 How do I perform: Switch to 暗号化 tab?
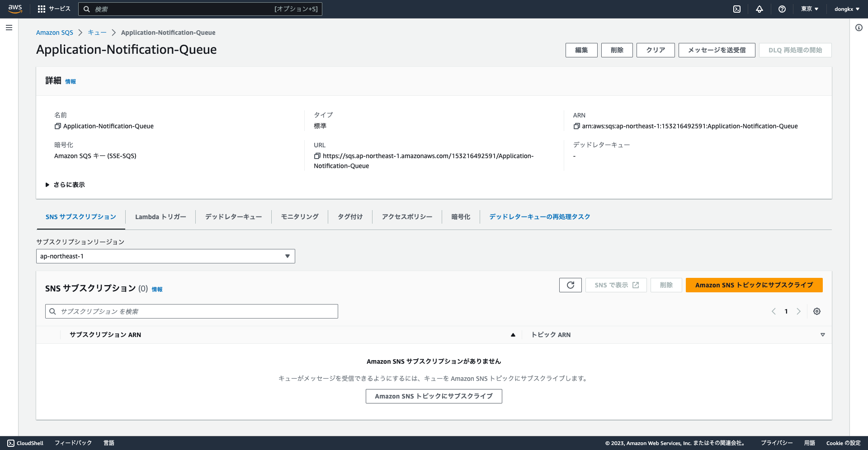[x=461, y=217]
